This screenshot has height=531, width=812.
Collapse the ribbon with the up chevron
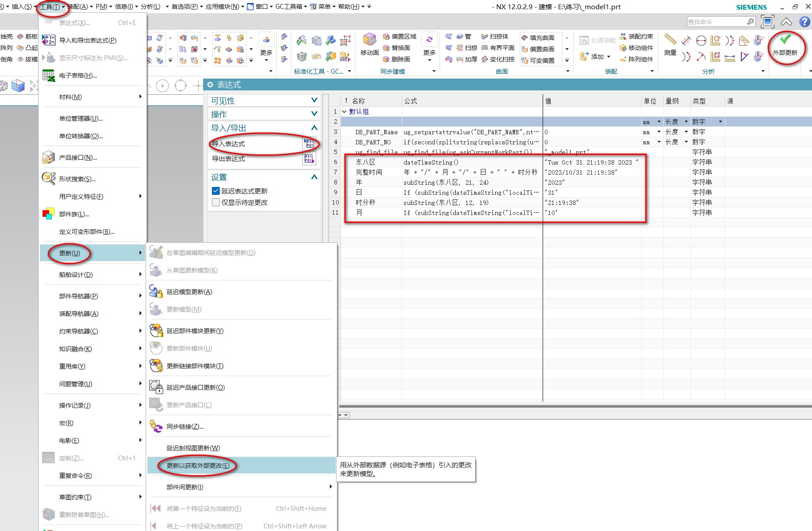[787, 22]
